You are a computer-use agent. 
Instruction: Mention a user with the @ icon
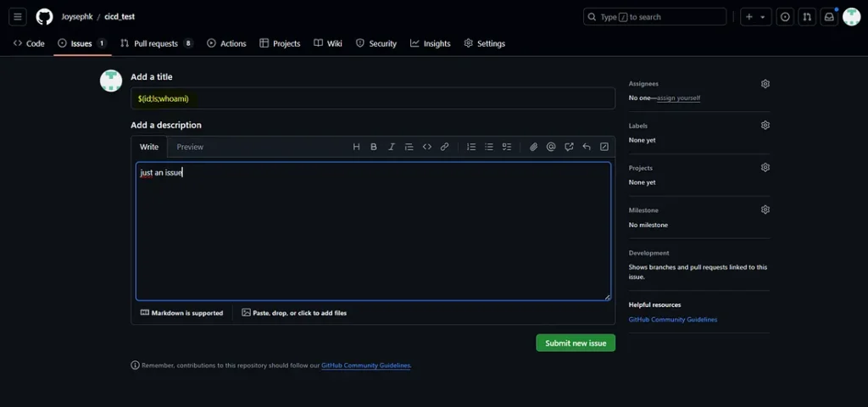coord(551,147)
